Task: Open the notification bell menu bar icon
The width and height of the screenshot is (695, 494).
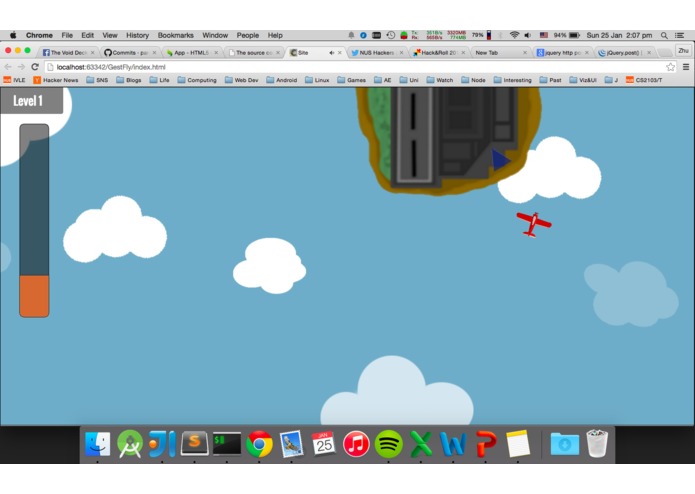Action: (x=351, y=35)
